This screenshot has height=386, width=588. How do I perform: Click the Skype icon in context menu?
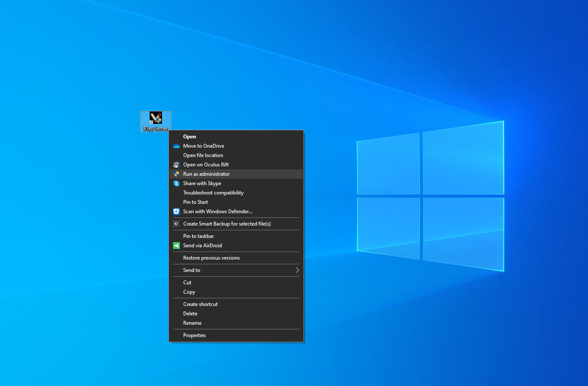pos(176,183)
